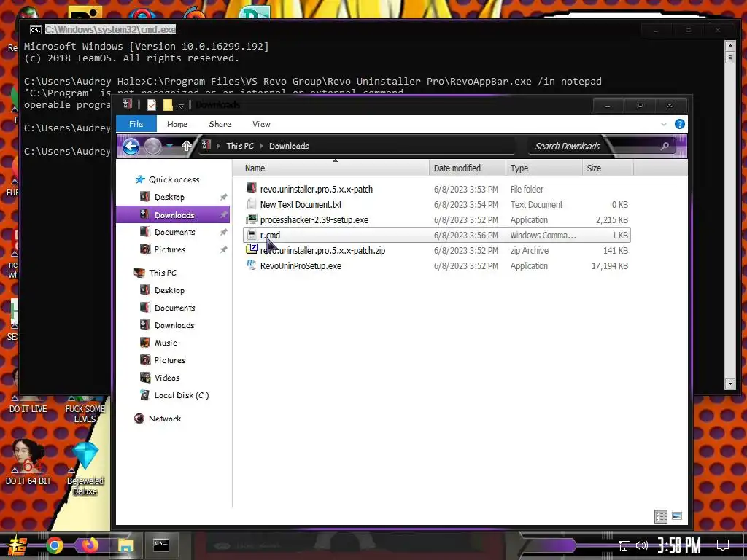Viewport: 747px width, 560px height.
Task: Click File Explorer taskbar icon
Action: [125, 545]
